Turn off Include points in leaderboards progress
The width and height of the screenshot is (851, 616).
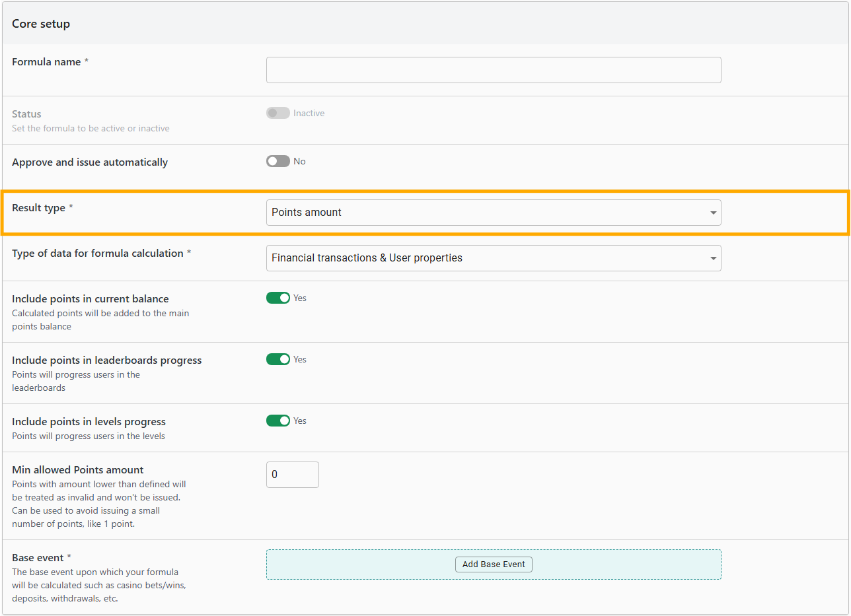[x=277, y=359]
